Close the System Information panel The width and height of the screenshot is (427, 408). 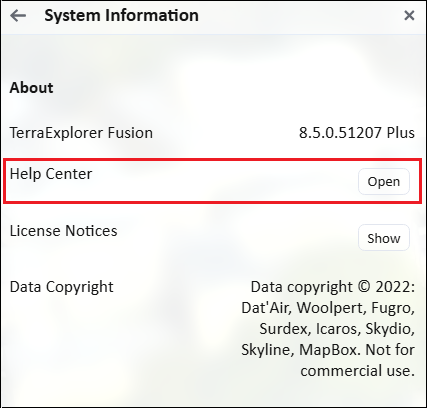click(x=409, y=15)
